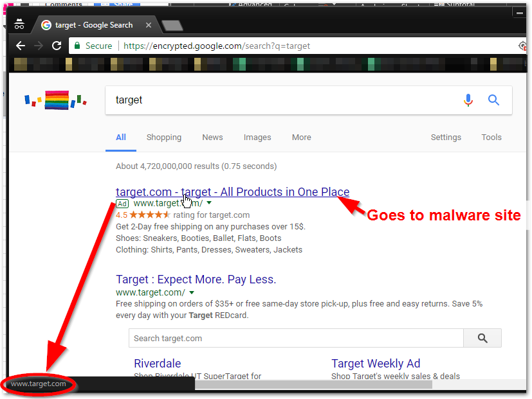Viewport: 532px width, 399px height.
Task: Click the browser back arrow button
Action: tap(21, 46)
